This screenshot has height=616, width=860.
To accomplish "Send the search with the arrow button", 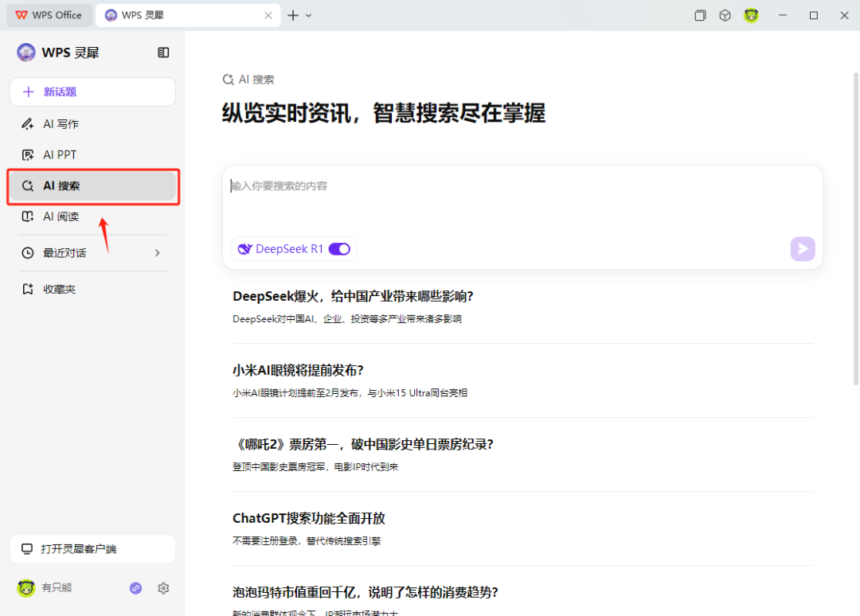I will click(803, 249).
